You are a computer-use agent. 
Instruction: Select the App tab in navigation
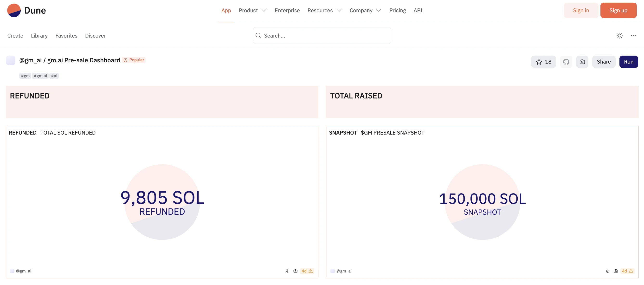click(x=226, y=10)
